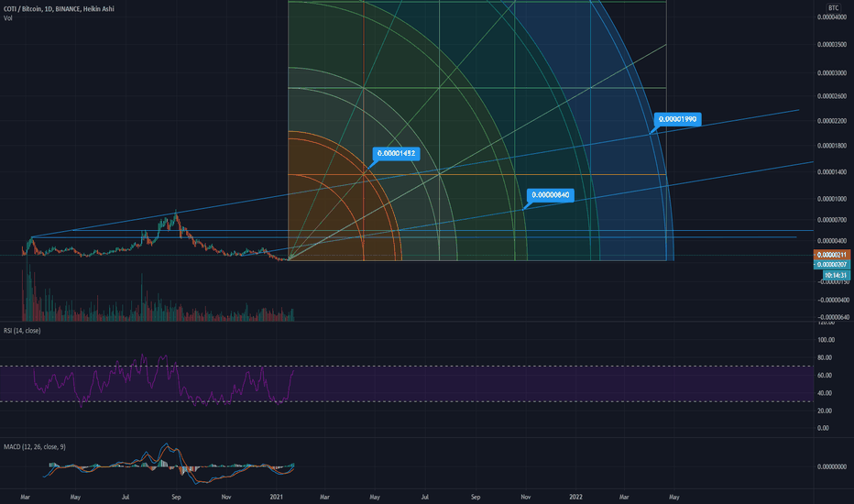
Task: Select the 0.00001452 price callout
Action: tap(397, 154)
